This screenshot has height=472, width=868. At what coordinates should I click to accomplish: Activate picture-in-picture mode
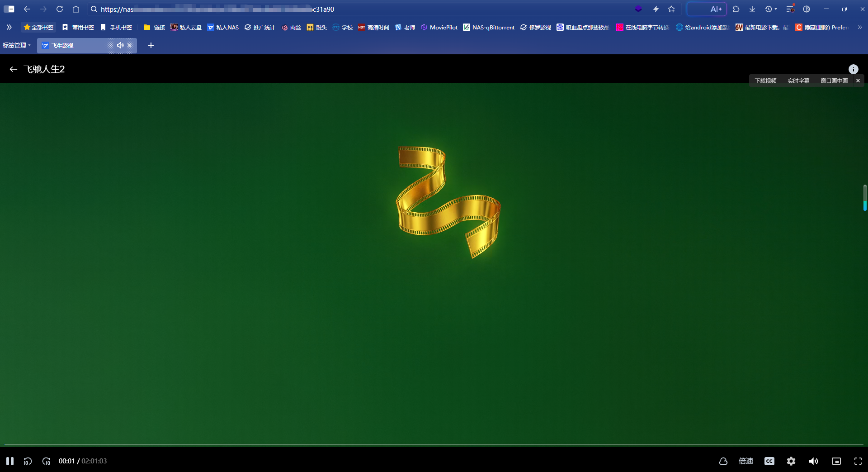836,461
